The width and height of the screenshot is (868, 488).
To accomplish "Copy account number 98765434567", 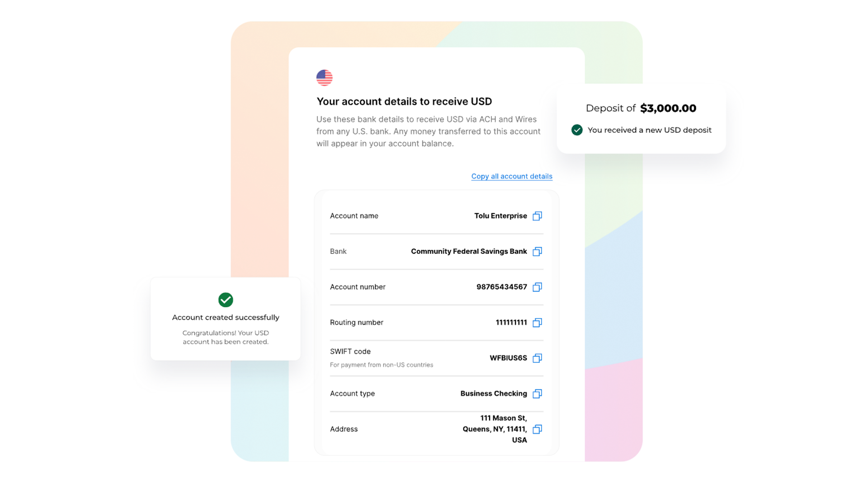I will click(x=537, y=287).
